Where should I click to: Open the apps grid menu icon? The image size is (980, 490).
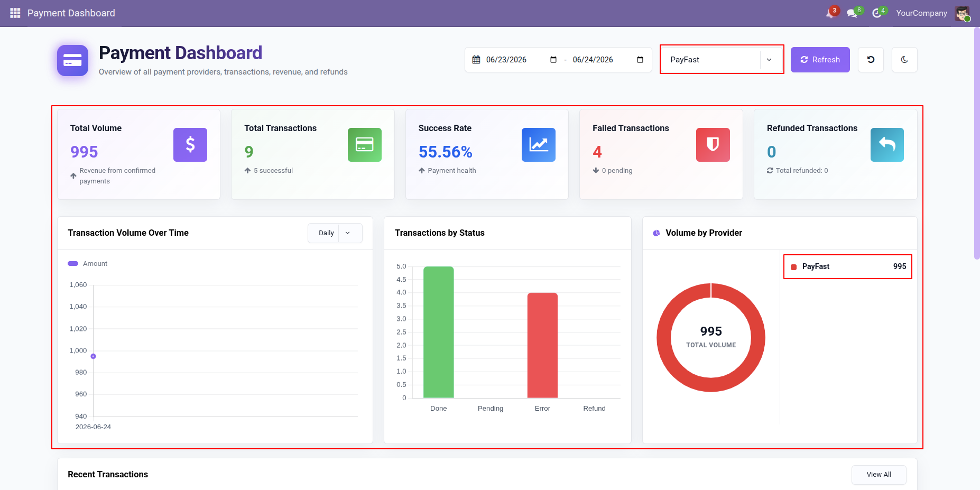pos(15,13)
